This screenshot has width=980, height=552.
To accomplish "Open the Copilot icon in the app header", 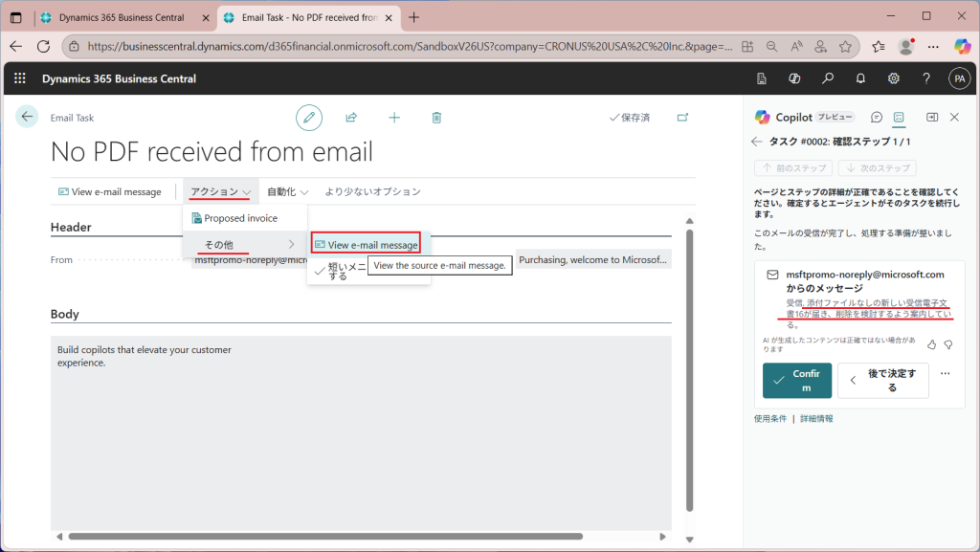I will [794, 78].
